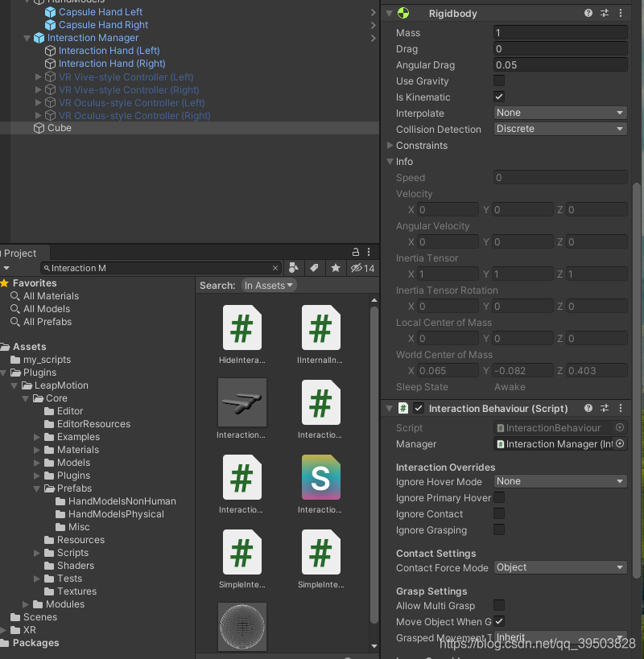Expand the Examples folder
Screen dimensions: 644x659
coord(37,437)
